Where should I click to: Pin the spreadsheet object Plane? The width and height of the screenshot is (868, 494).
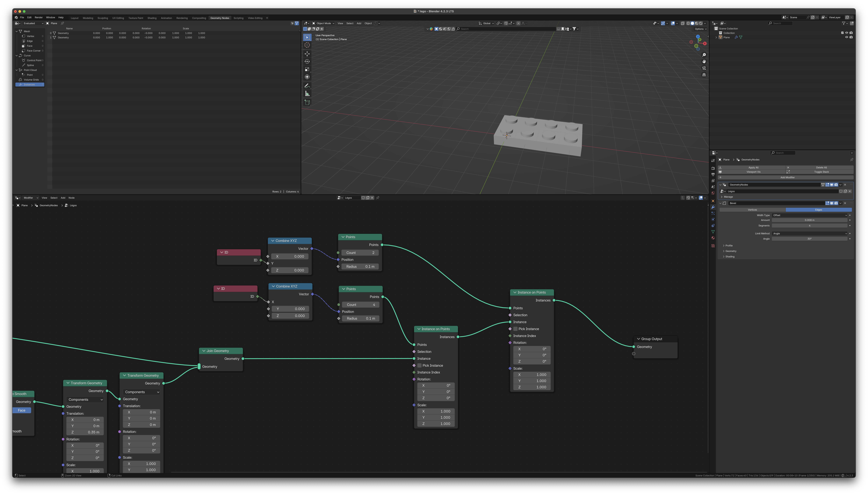(62, 23)
